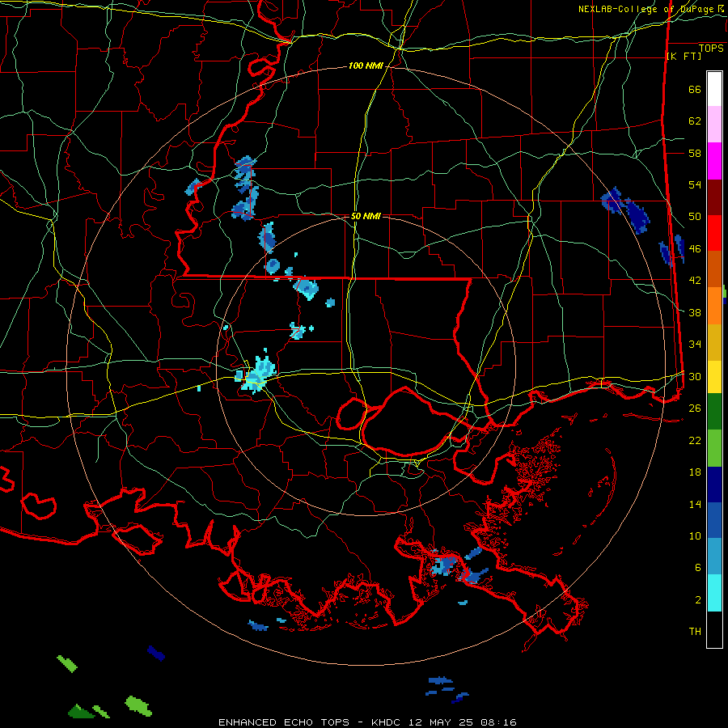Select the bright yellow legend swatch

pos(714,376)
